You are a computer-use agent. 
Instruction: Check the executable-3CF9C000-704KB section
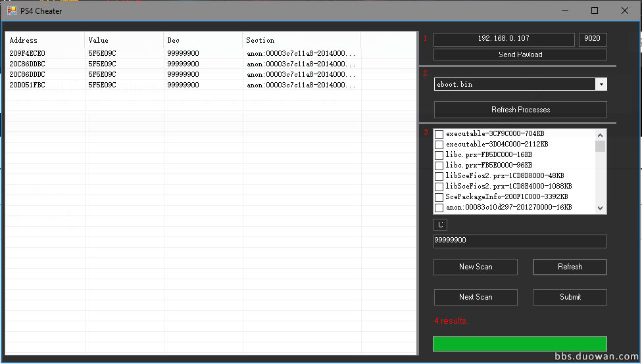click(439, 134)
